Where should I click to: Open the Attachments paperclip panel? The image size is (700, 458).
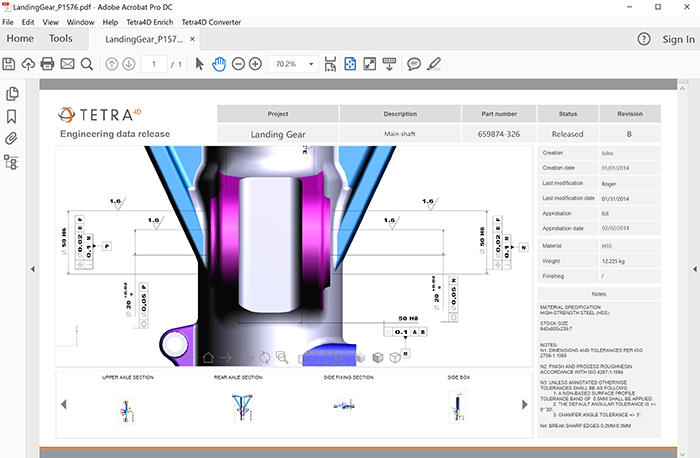coord(12,138)
